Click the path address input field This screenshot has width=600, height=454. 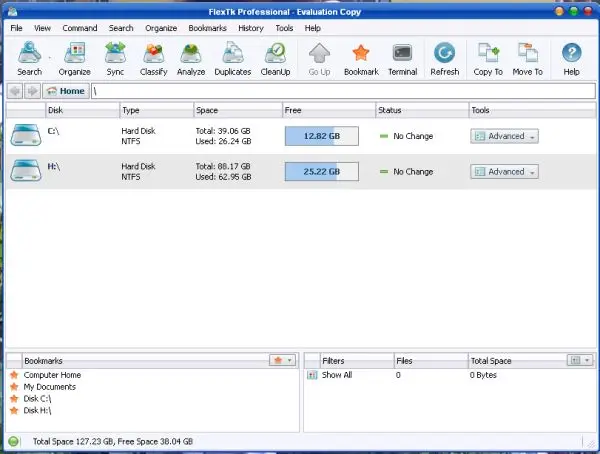click(x=343, y=91)
